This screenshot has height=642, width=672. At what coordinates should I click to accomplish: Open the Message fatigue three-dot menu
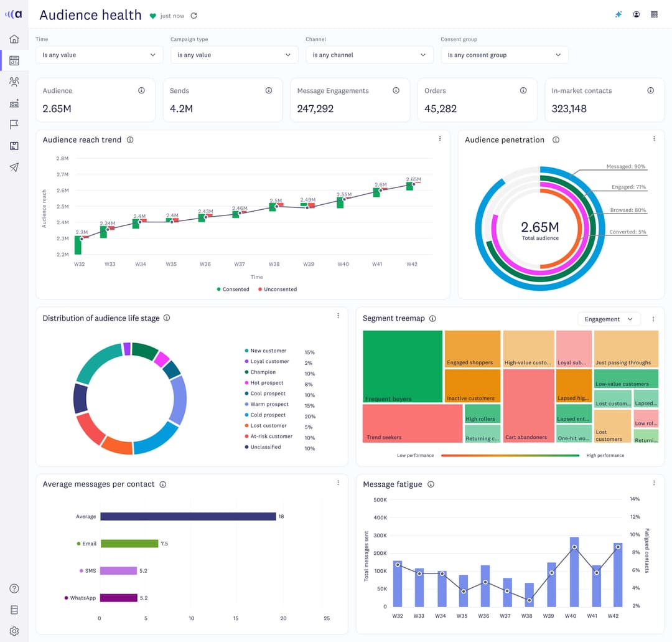click(x=653, y=483)
